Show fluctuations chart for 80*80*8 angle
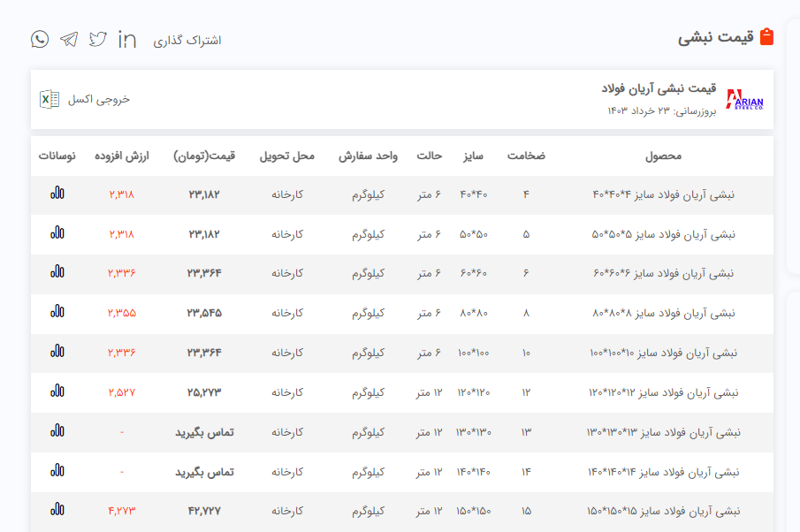Viewport: 800px width, 532px height. (57, 312)
